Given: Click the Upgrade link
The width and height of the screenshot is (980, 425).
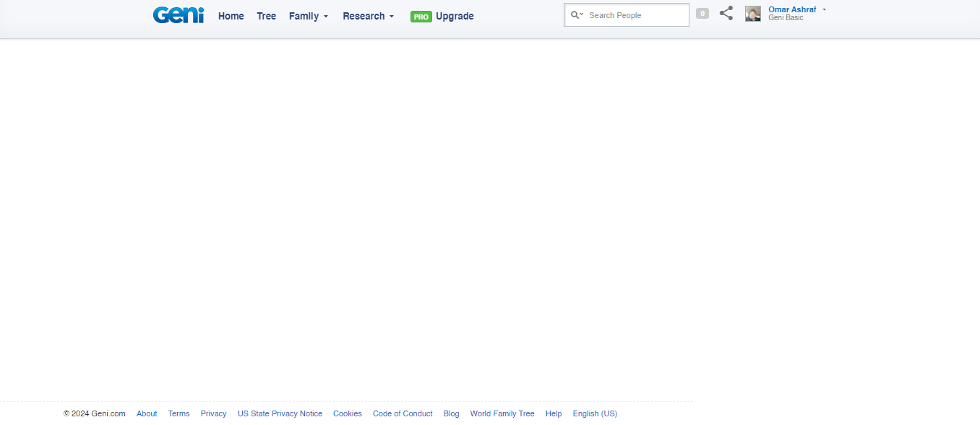Looking at the screenshot, I should [x=455, y=16].
